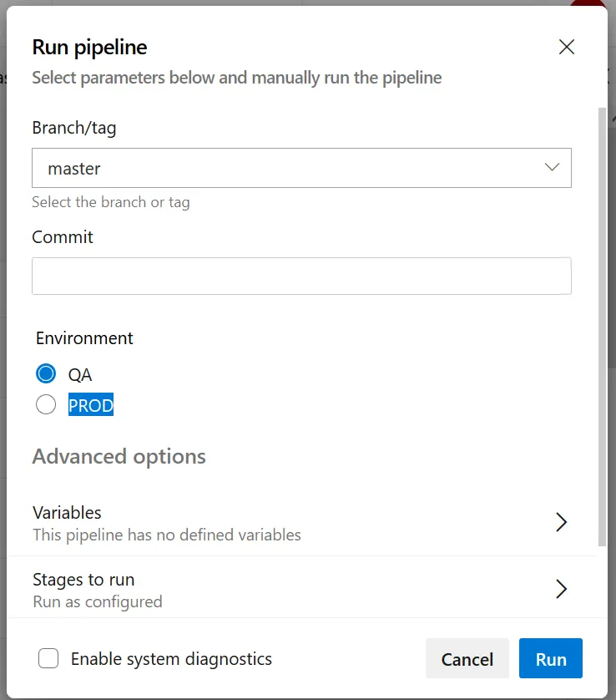
Task: Select the PROD environment radio button
Action: (x=46, y=405)
